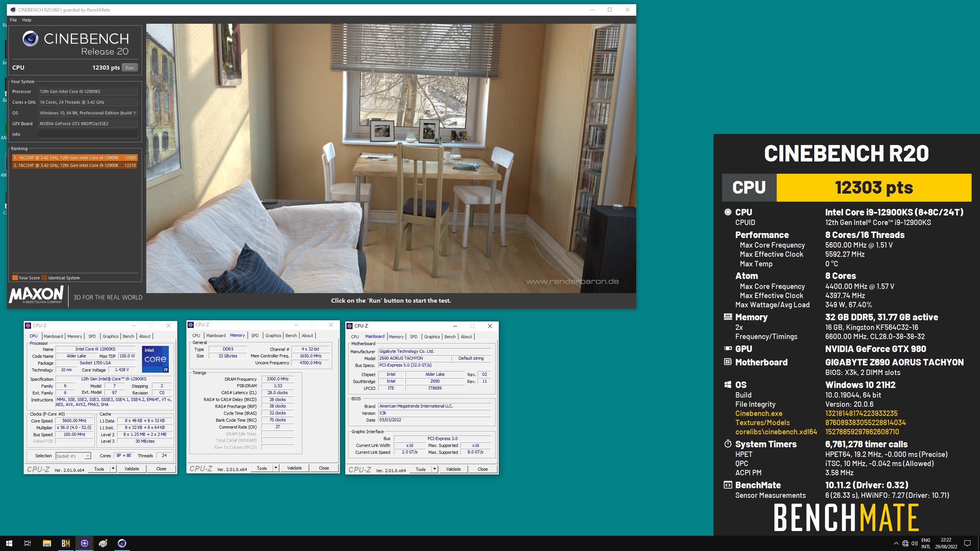Open Task View on taskbar

(x=28, y=543)
